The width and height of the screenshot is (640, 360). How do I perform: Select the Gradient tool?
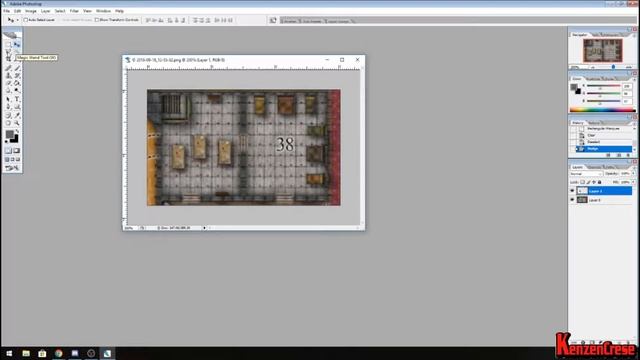coord(17,83)
